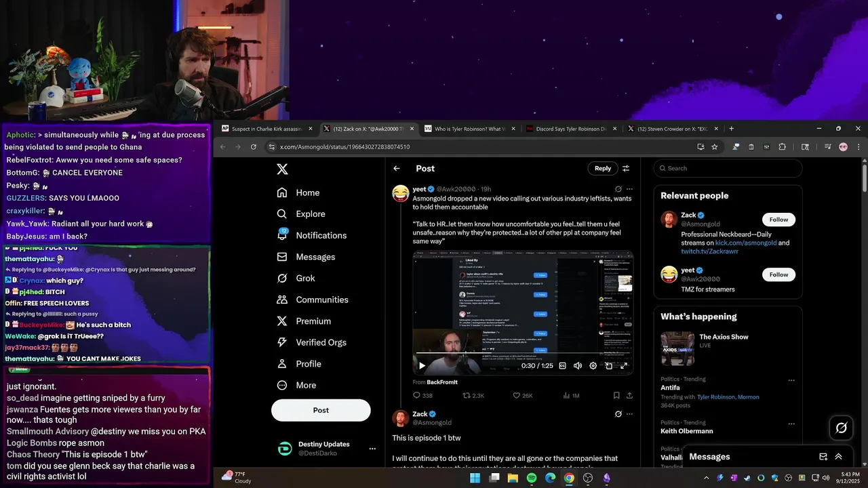The height and width of the screenshot is (488, 868).
Task: Open options for Keith Olbermann trend
Action: (791, 424)
